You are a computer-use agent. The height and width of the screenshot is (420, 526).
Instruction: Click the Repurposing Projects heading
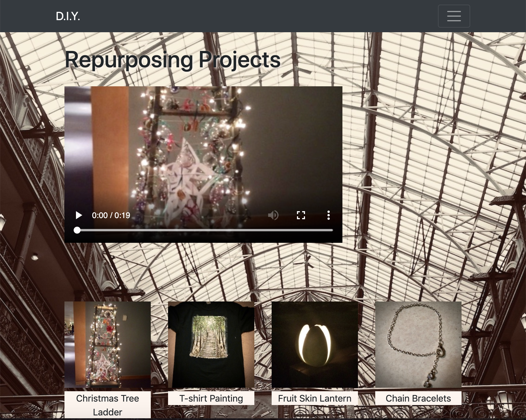[x=173, y=60]
